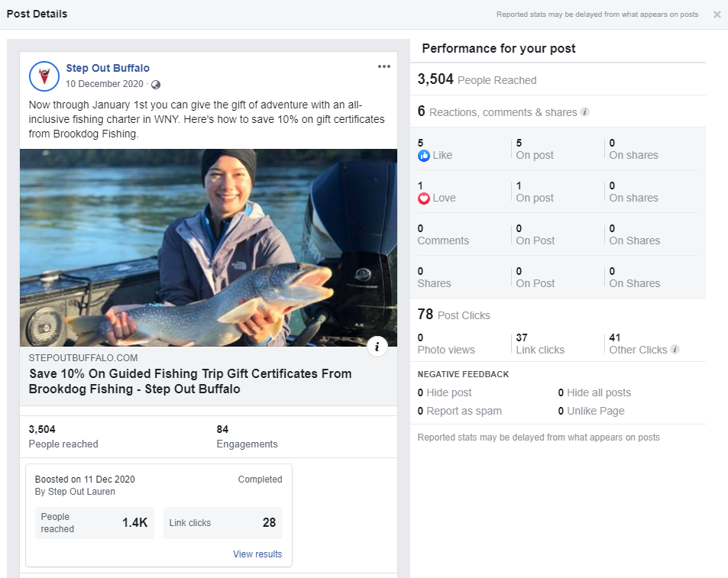Screen dimensions: 728x578
Task: Click the red Love reaction icon
Action: pos(423,199)
